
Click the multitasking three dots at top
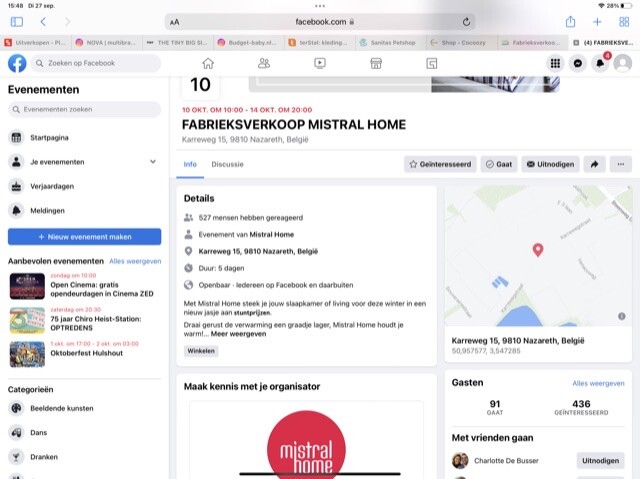click(x=320, y=6)
